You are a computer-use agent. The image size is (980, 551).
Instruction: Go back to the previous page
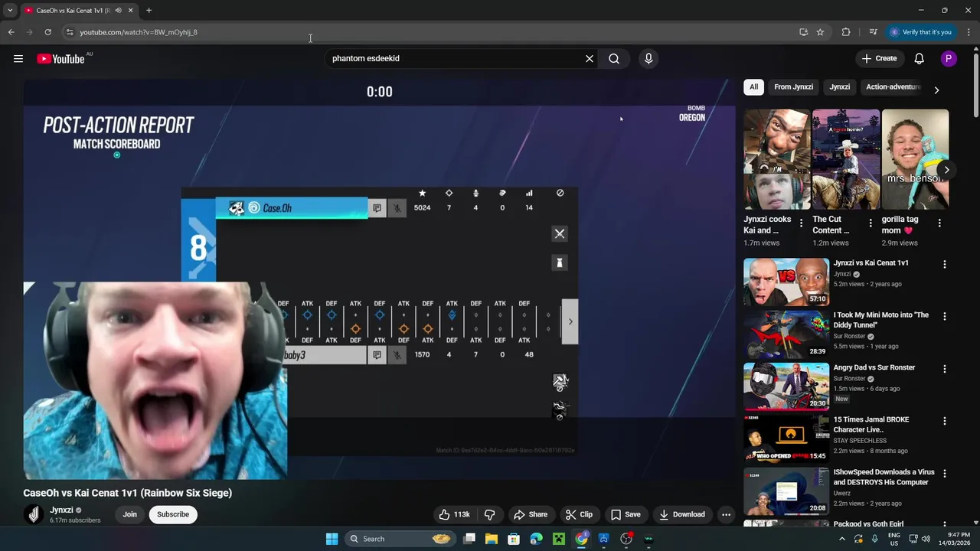pos(11,32)
